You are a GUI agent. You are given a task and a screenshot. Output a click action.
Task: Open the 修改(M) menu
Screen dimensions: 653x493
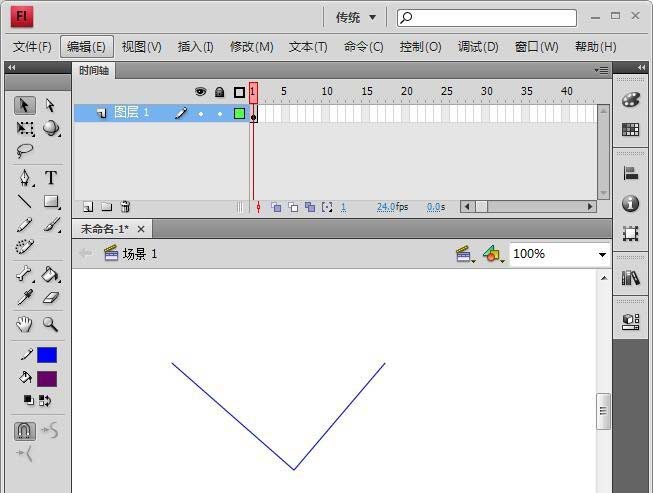252,47
